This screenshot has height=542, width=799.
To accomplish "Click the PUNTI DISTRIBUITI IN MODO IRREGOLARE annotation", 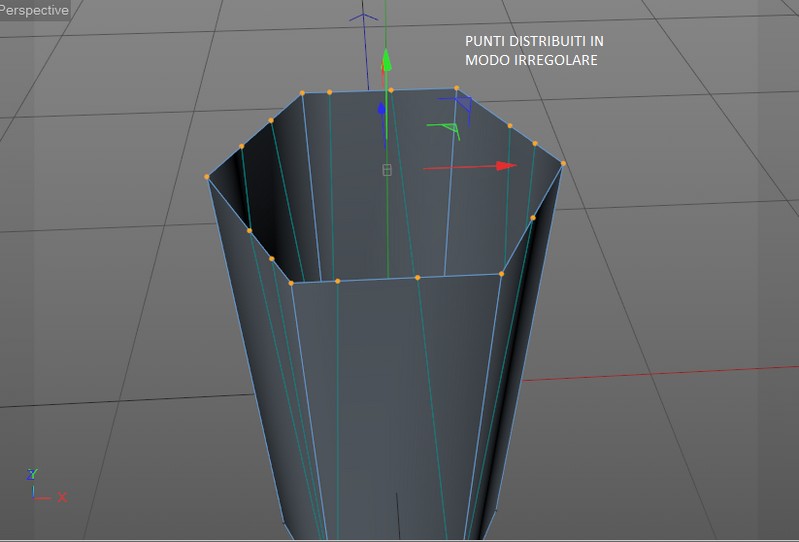I will [534, 50].
